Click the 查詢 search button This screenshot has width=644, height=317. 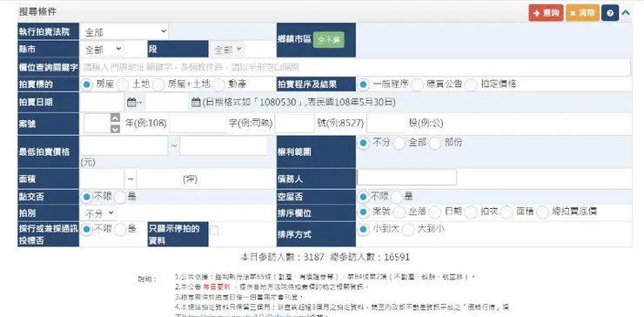click(546, 13)
